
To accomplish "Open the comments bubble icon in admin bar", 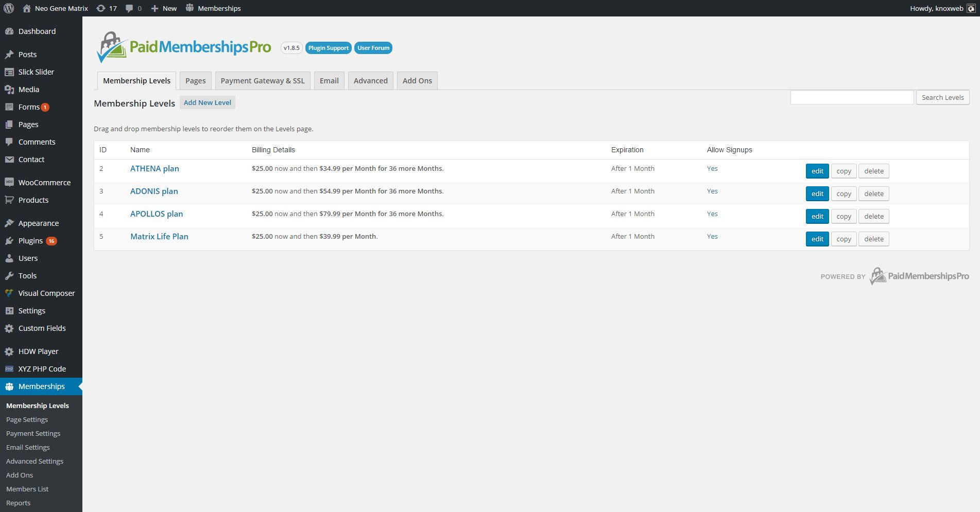I will coord(129,8).
